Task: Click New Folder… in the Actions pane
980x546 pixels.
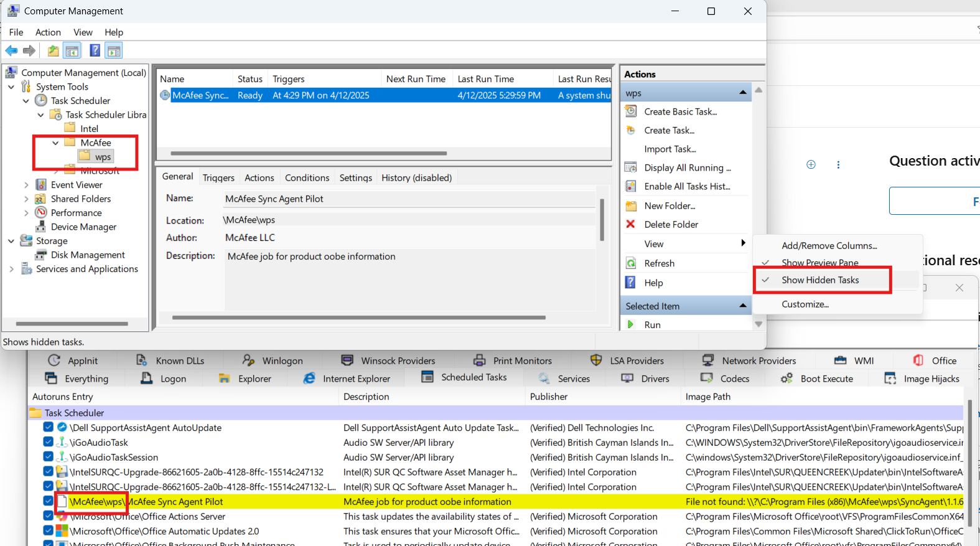Action: coord(670,205)
